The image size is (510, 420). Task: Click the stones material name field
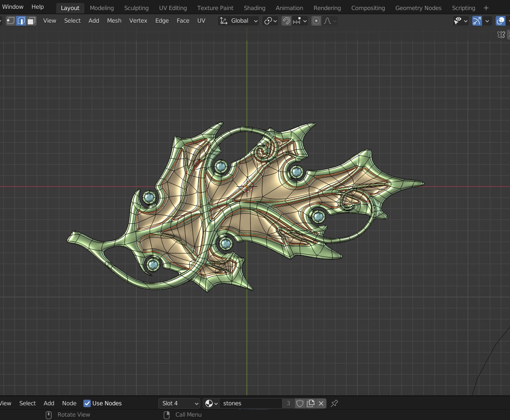click(x=251, y=403)
